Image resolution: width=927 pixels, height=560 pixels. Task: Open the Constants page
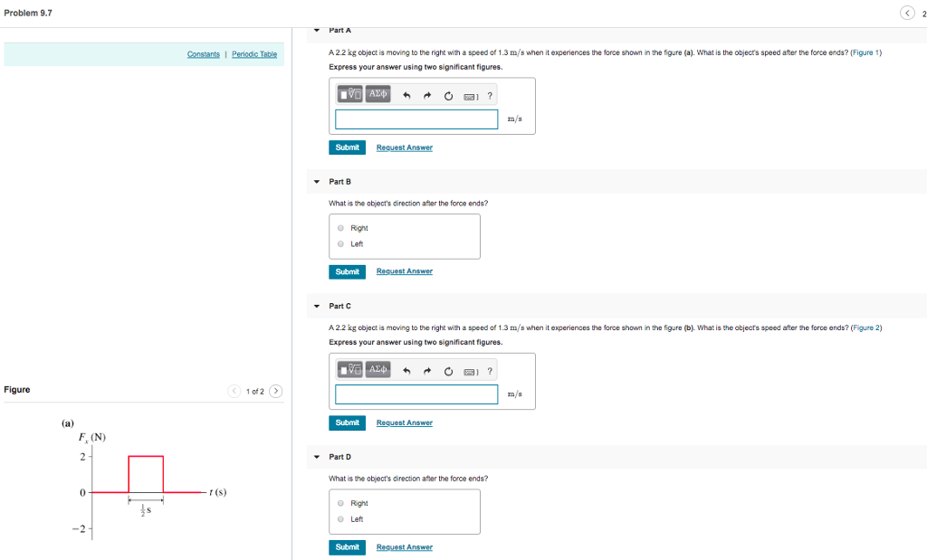pos(203,54)
